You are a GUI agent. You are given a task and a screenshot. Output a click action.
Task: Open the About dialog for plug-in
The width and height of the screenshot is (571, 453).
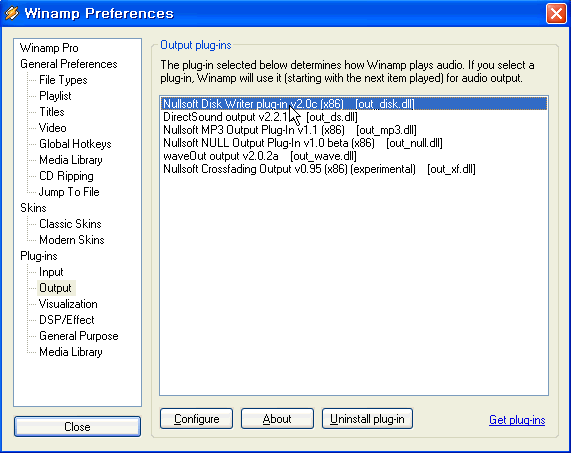(277, 419)
